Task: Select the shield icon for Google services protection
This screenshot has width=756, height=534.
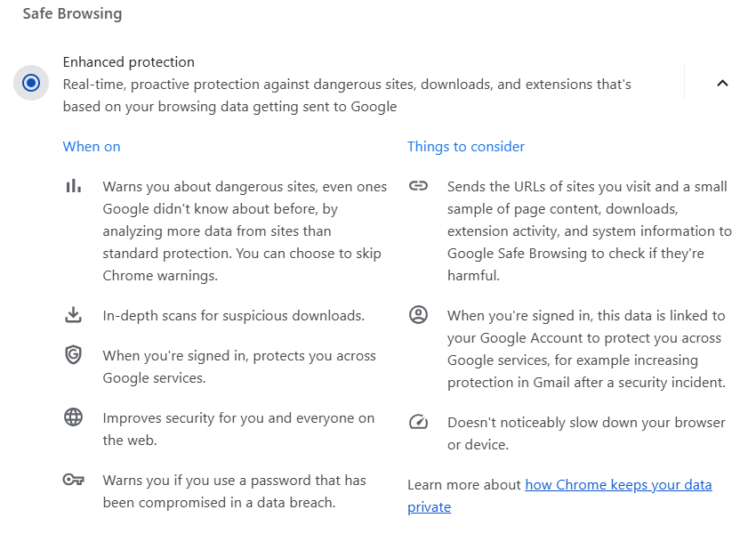Action: tap(74, 354)
